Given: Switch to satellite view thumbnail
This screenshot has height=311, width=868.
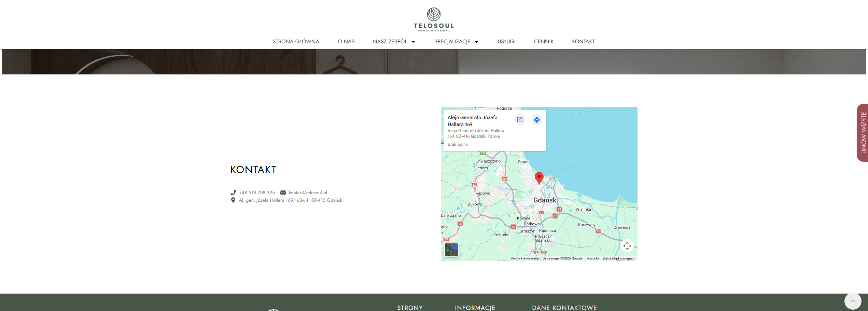Looking at the screenshot, I should pos(451,250).
